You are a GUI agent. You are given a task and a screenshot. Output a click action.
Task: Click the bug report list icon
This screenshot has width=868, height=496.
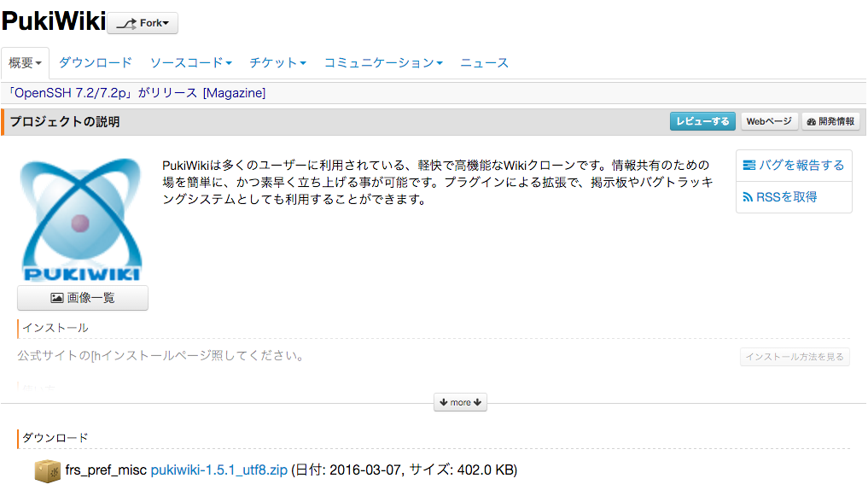pos(749,165)
